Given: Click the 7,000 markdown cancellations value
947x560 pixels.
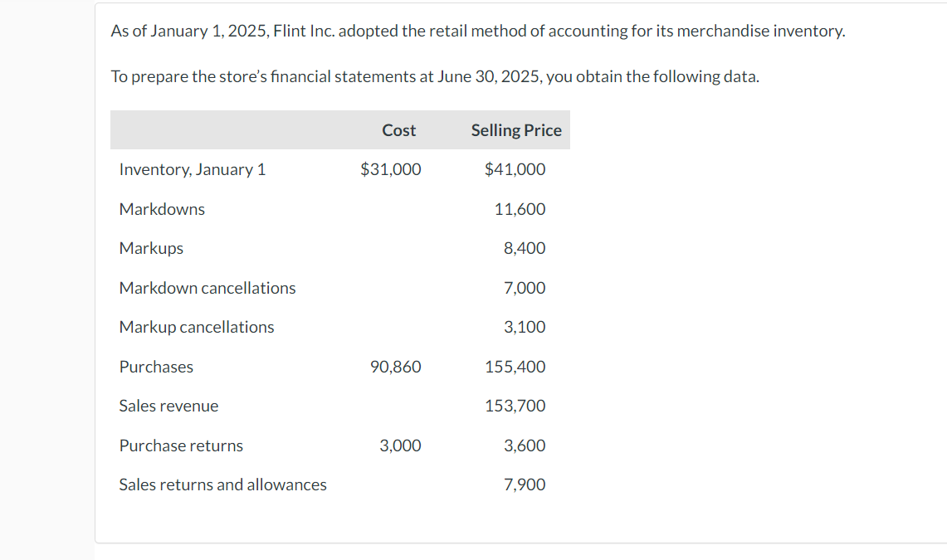Looking at the screenshot, I should click(525, 288).
